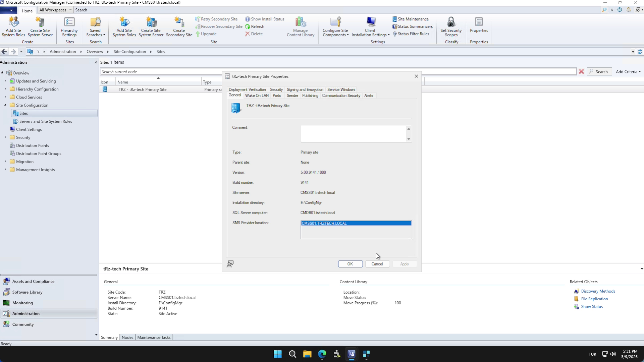Open Status Filter Rules
The image size is (644, 362).
(411, 34)
